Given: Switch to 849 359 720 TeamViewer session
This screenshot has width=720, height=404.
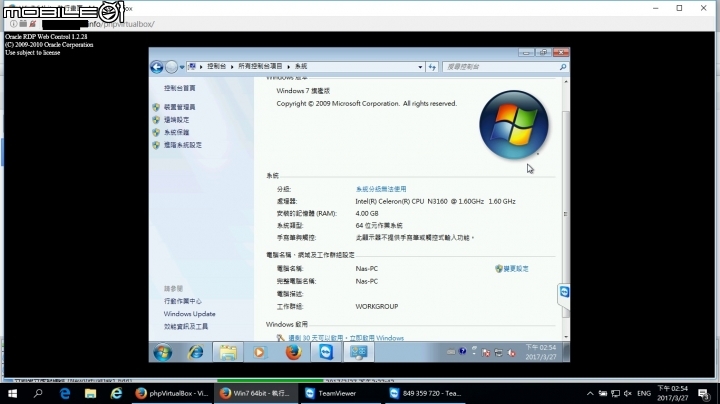Looking at the screenshot, I should click(425, 393).
